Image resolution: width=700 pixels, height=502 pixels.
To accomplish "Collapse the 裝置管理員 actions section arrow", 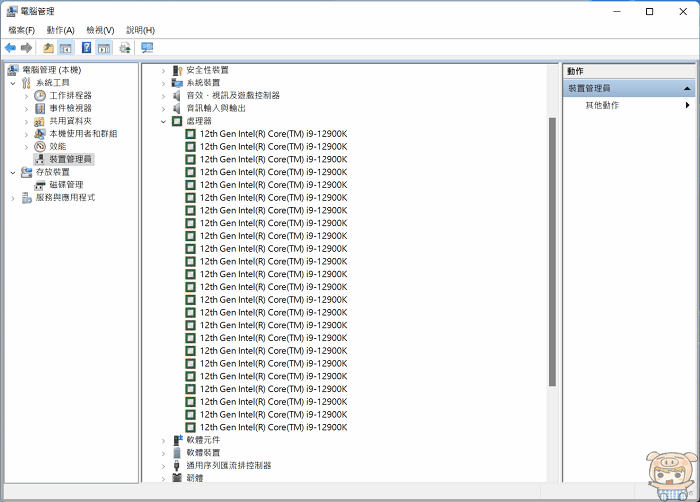I will [687, 89].
